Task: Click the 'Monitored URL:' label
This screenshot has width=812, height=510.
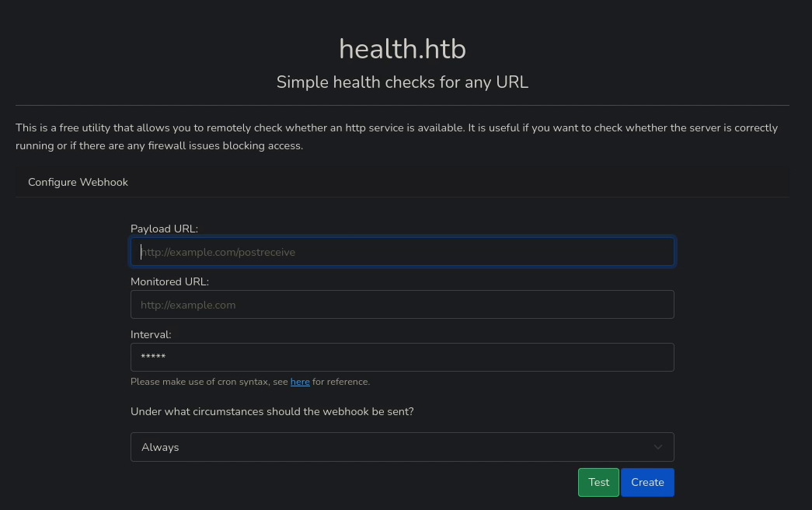Action: point(169,281)
